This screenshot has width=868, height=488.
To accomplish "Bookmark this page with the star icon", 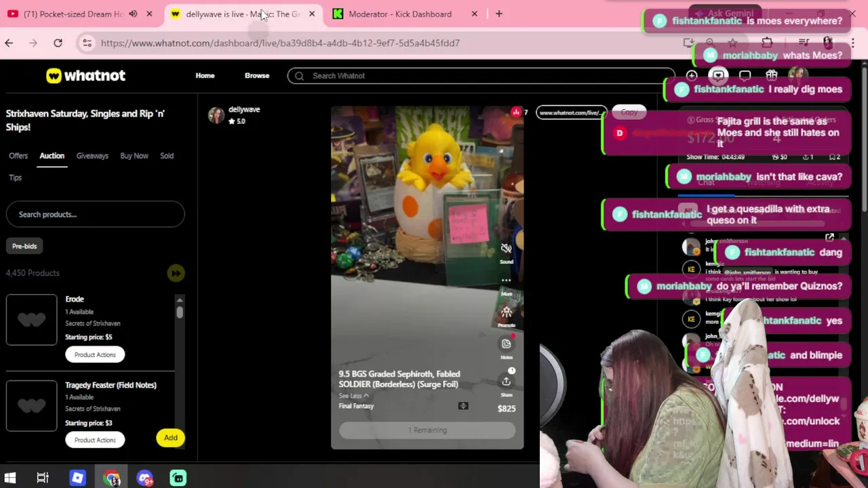I will click(x=732, y=43).
